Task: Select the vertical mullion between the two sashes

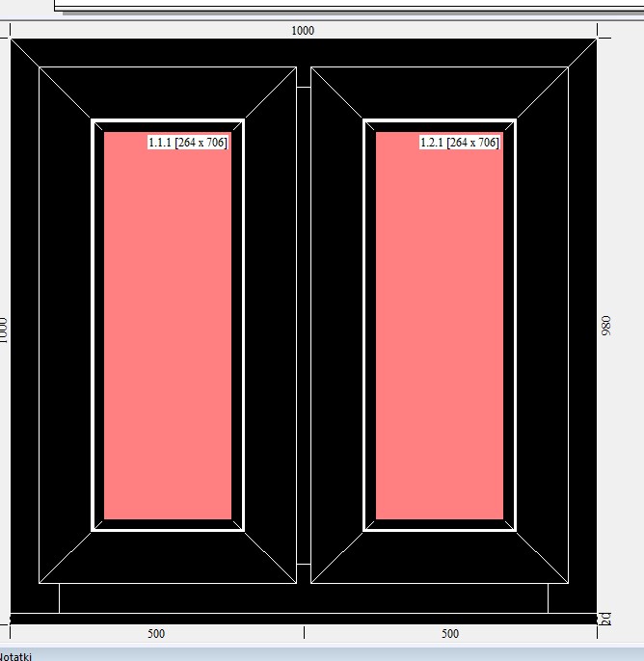Action: pyautogui.click(x=304, y=326)
